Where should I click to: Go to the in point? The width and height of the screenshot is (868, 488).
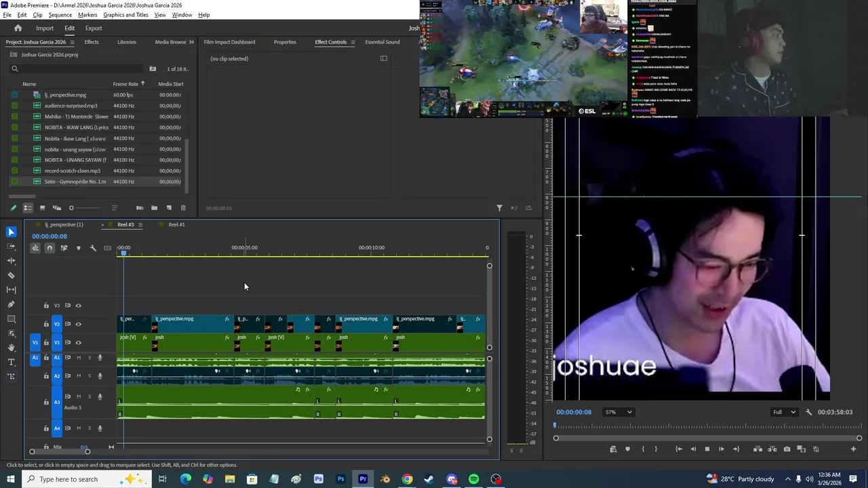click(679, 449)
